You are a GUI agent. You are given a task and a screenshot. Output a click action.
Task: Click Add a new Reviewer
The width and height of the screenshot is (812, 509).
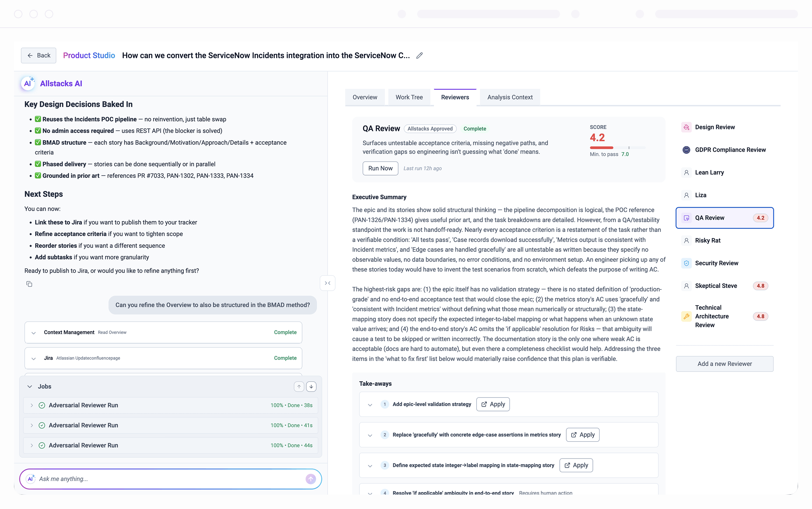click(x=724, y=364)
